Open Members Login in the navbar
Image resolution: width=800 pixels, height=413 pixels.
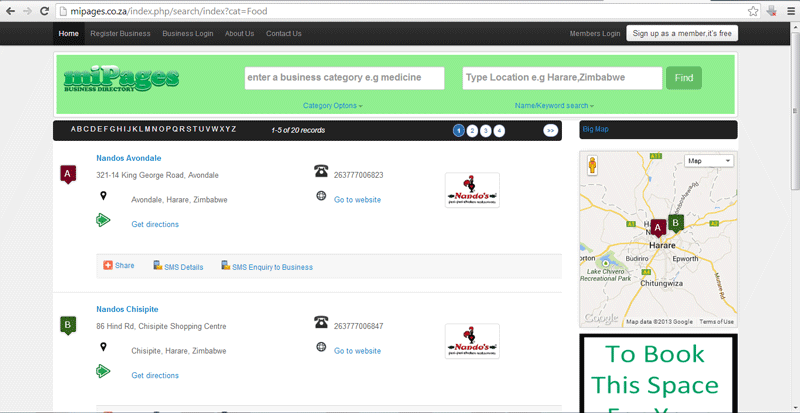(x=595, y=34)
